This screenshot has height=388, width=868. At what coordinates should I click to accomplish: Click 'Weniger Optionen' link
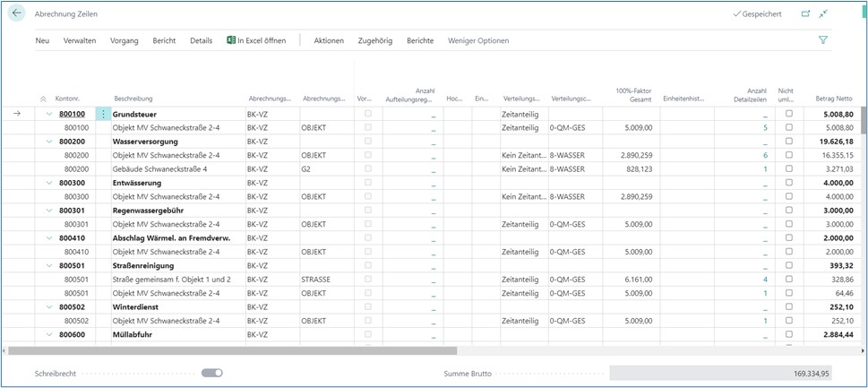[478, 40]
